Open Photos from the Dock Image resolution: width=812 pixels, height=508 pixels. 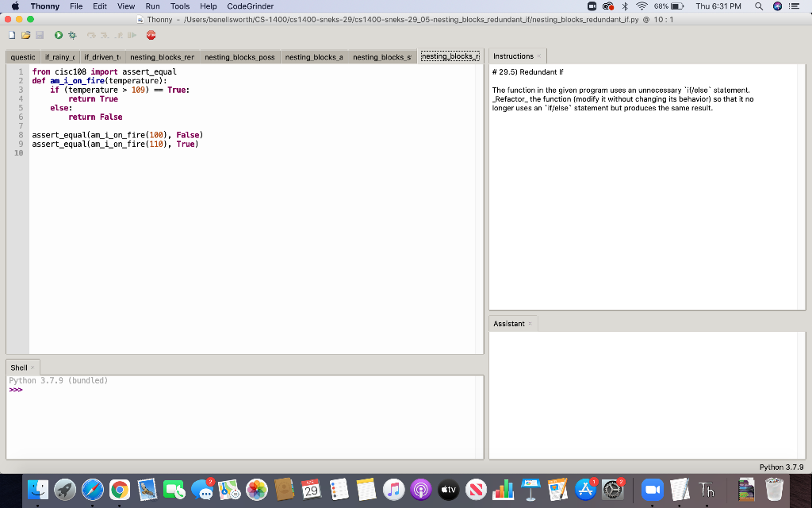[256, 489]
